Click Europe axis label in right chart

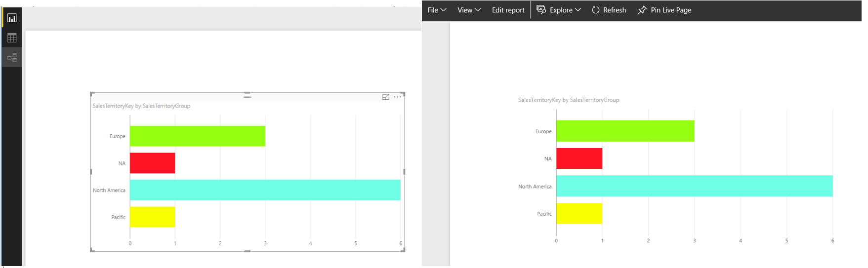543,132
